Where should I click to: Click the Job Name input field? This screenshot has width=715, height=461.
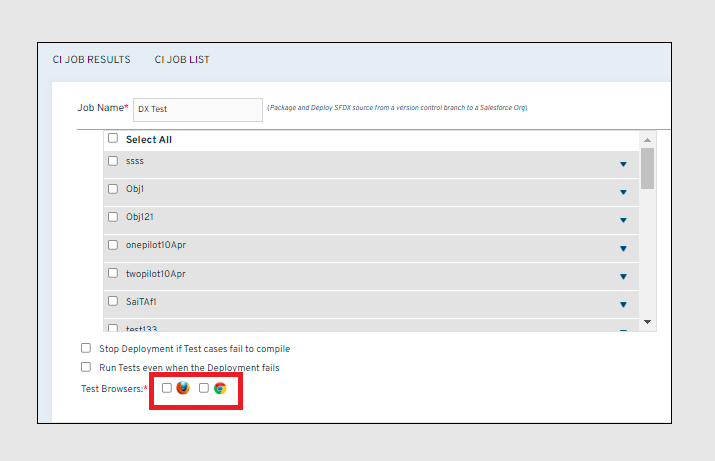pyautogui.click(x=197, y=108)
